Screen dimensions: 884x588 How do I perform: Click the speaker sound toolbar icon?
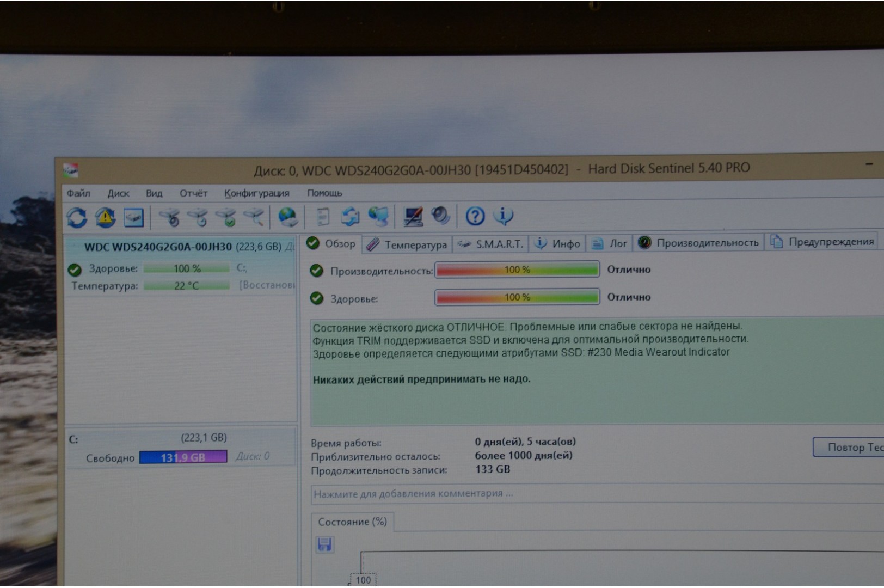440,216
